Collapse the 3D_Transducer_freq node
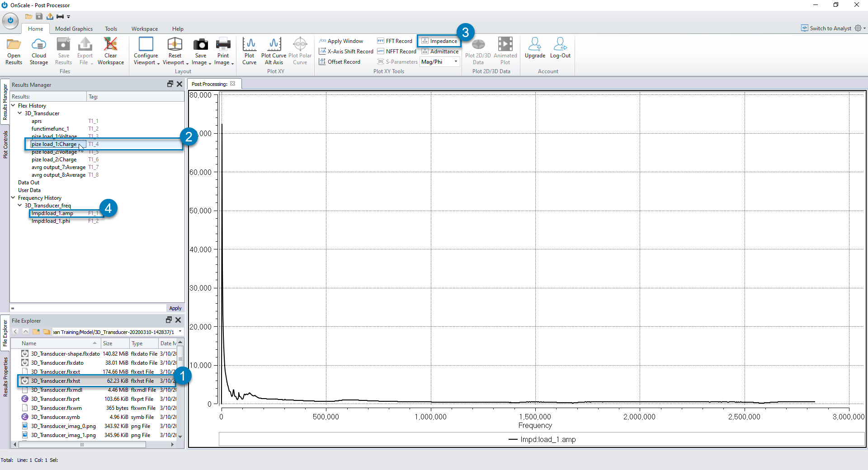This screenshot has width=868, height=470. (20, 205)
